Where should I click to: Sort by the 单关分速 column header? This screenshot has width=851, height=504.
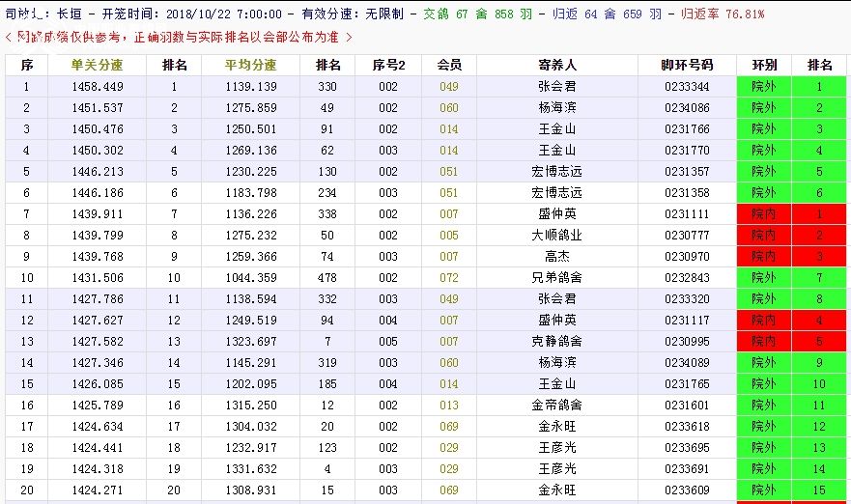[x=98, y=66]
